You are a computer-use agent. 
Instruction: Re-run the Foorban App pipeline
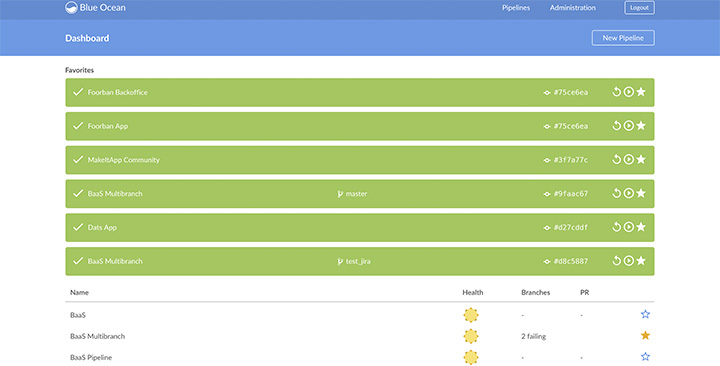pos(616,126)
